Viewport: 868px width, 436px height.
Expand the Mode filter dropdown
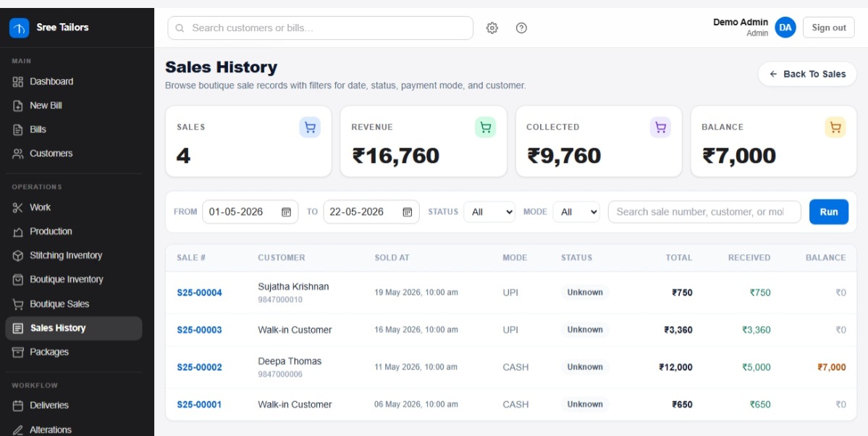(576, 211)
